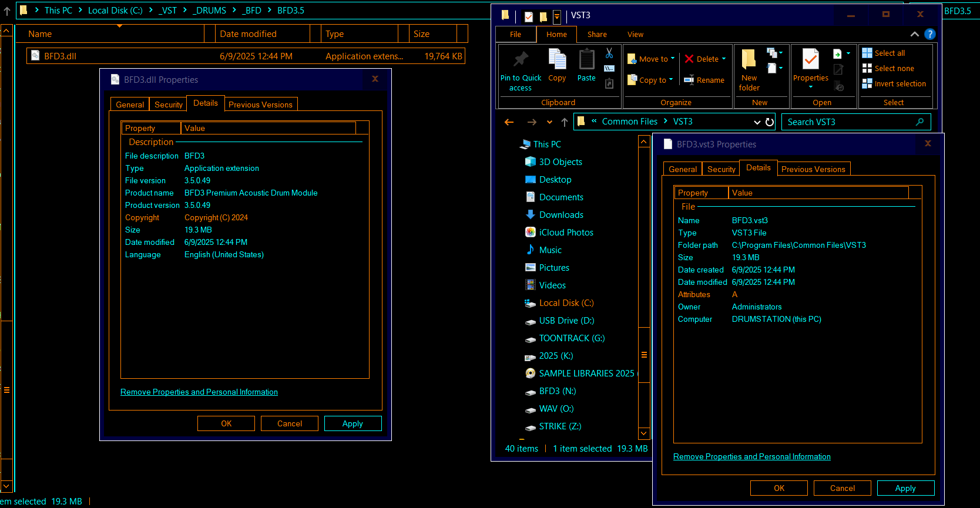Open the File menu tab
980x508 pixels.
click(515, 35)
